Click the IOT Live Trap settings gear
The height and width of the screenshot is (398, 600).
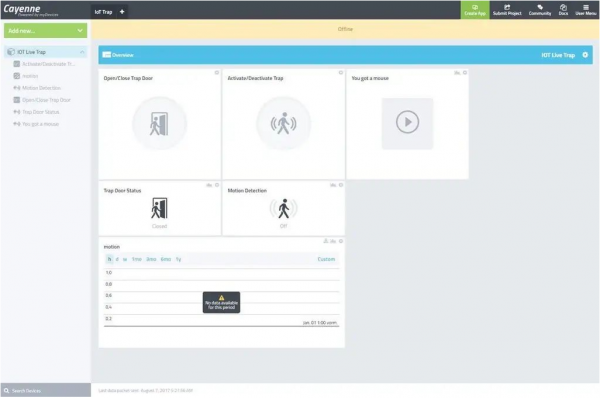(585, 55)
